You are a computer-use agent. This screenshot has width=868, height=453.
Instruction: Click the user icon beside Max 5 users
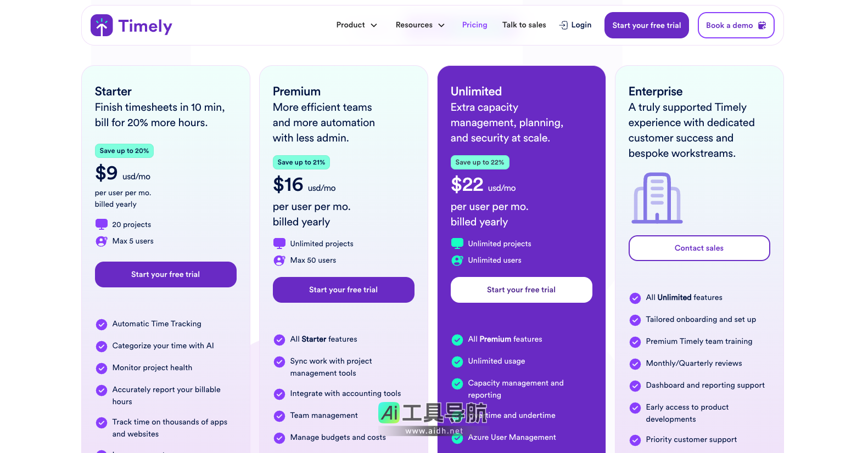102,241
